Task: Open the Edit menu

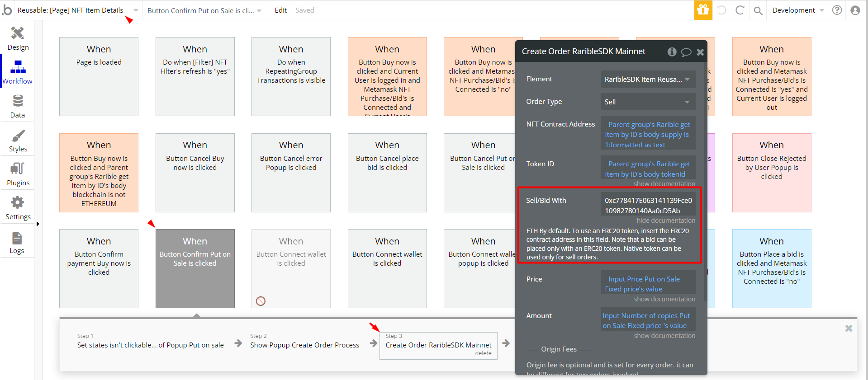Action: coord(280,10)
